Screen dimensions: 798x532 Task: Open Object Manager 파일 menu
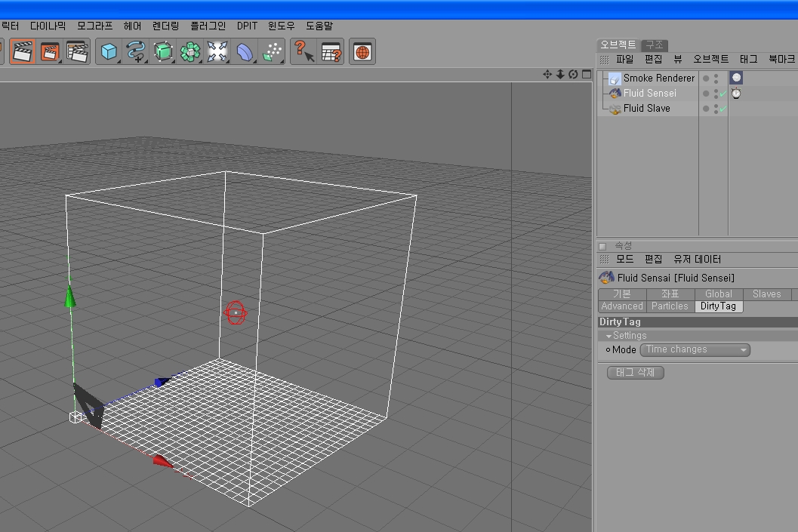tap(624, 60)
